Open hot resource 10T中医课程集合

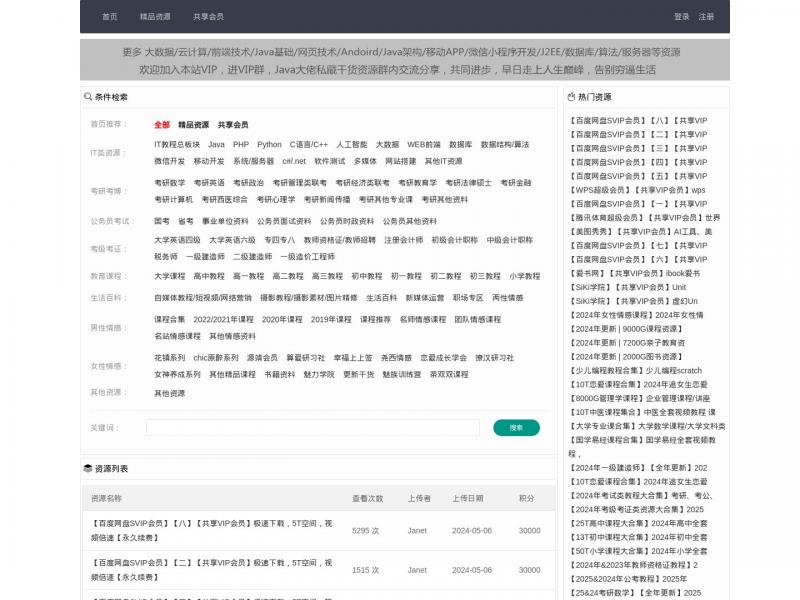click(642, 412)
